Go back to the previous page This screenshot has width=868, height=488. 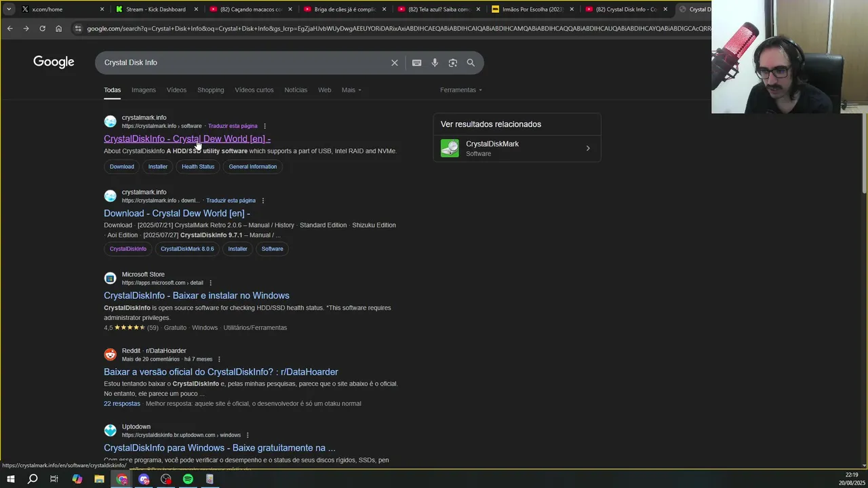tap(9, 28)
